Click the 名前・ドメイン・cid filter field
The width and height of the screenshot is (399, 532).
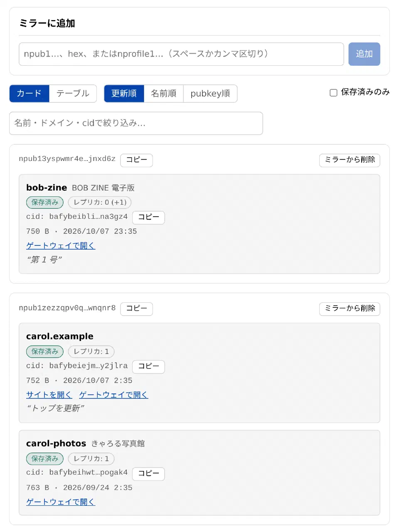136,123
